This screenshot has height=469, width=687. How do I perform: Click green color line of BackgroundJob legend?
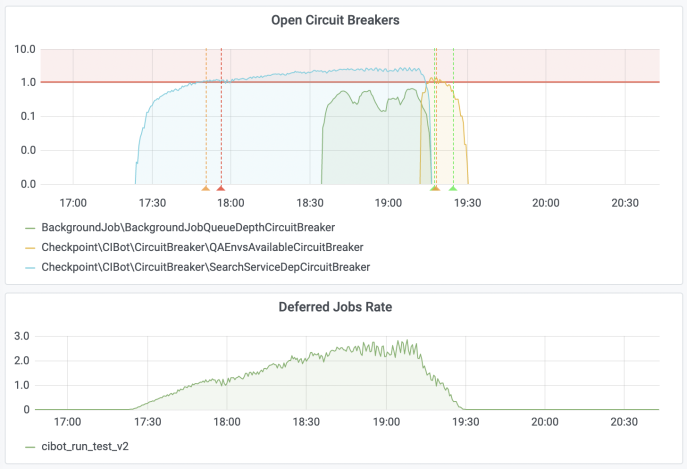tap(30, 228)
